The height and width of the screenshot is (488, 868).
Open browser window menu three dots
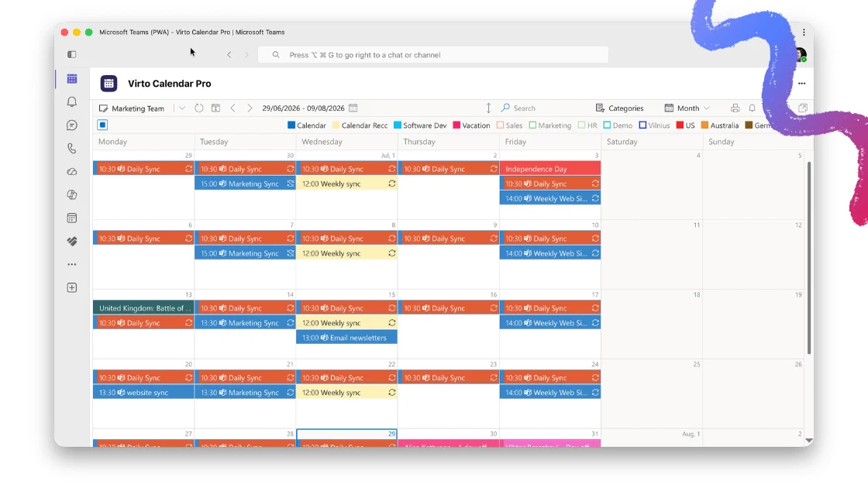pos(804,32)
